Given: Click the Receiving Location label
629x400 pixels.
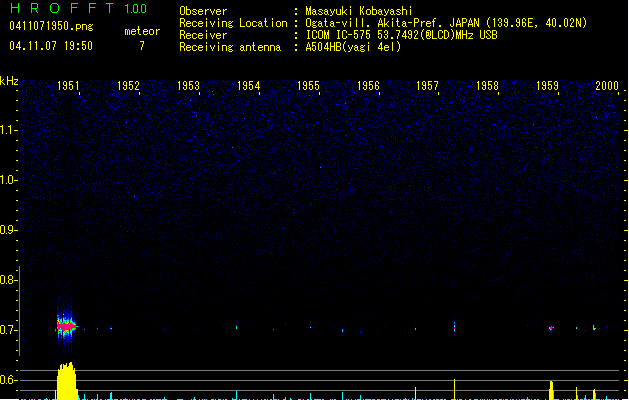Looking at the screenshot, I should coord(233,23).
